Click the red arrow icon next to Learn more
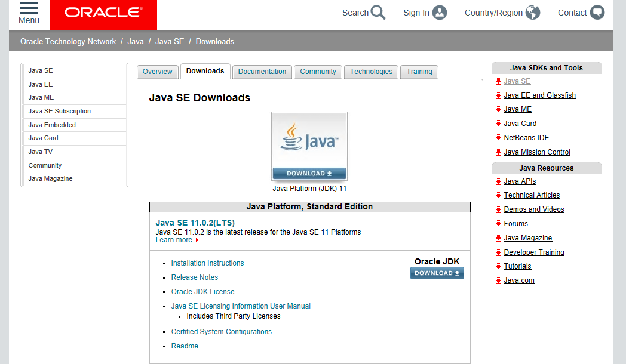This screenshot has height=364, width=626. (x=197, y=240)
